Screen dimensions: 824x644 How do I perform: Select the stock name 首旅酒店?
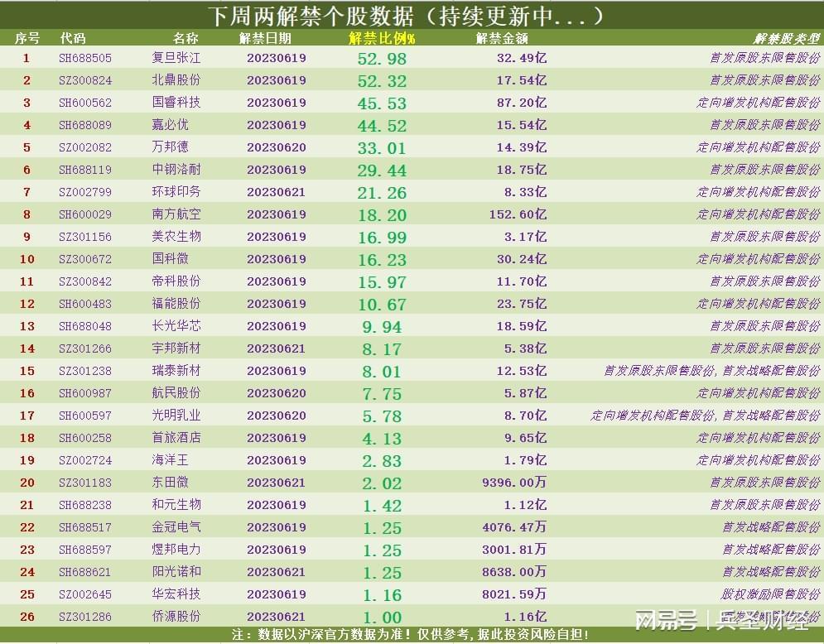click(x=176, y=438)
